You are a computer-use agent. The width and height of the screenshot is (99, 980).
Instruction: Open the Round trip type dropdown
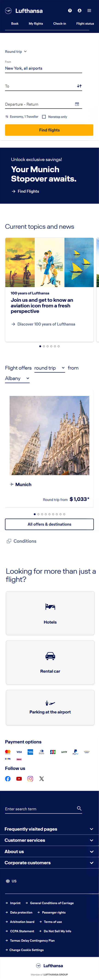click(16, 52)
